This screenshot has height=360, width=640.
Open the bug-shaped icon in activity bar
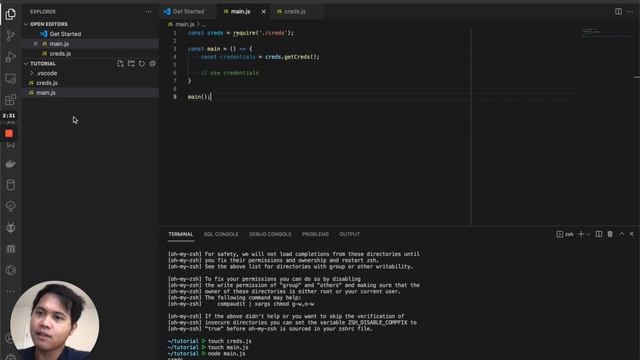click(11, 227)
